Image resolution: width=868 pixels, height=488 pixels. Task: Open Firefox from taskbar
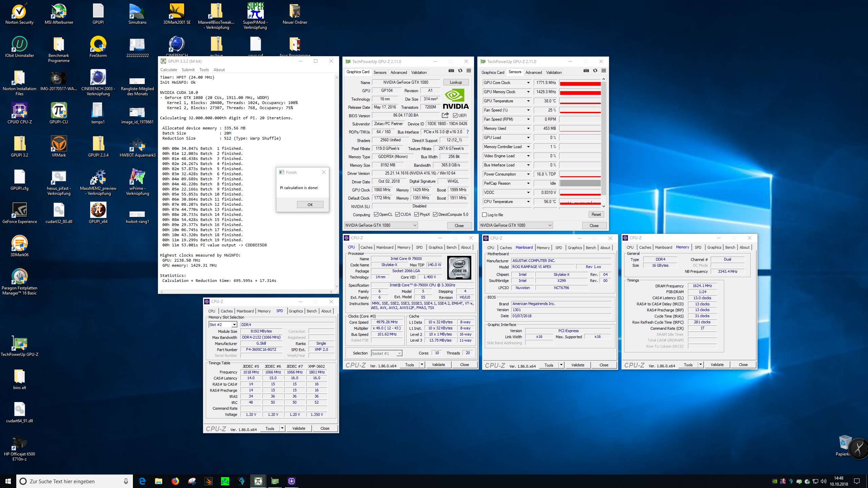(175, 481)
